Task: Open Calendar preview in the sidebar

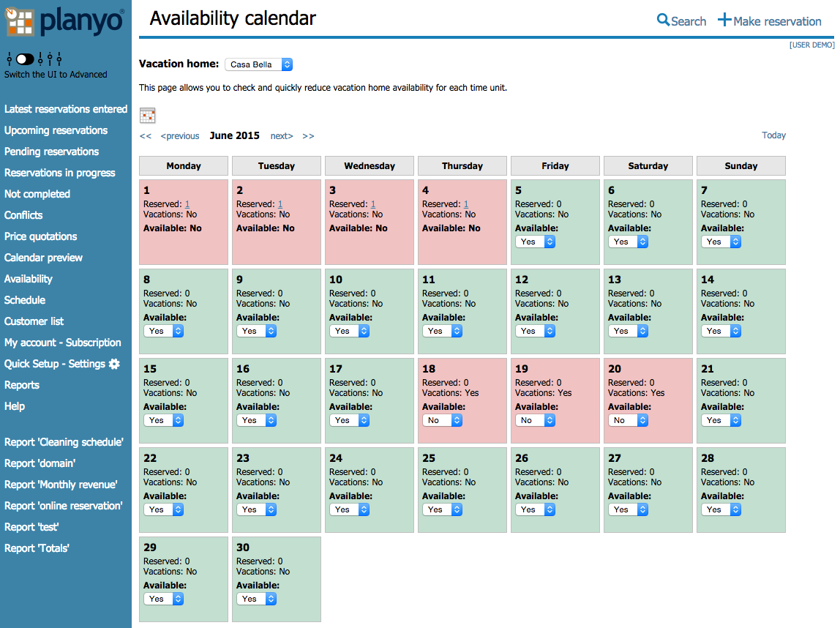Action: [43, 258]
